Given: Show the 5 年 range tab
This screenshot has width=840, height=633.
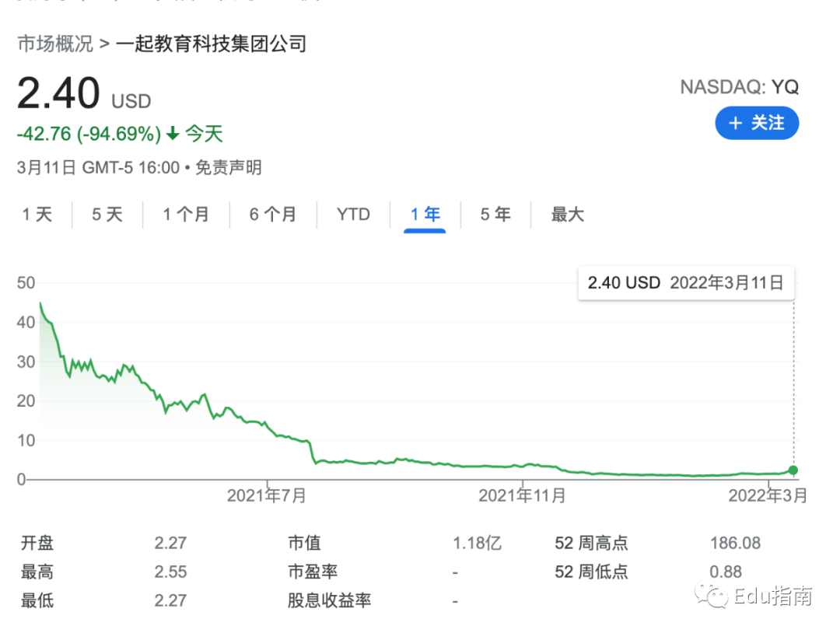Looking at the screenshot, I should coord(495,215).
